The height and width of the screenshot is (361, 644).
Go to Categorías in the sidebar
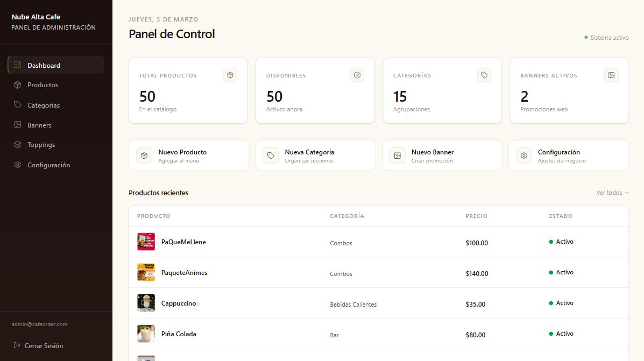[x=44, y=105]
